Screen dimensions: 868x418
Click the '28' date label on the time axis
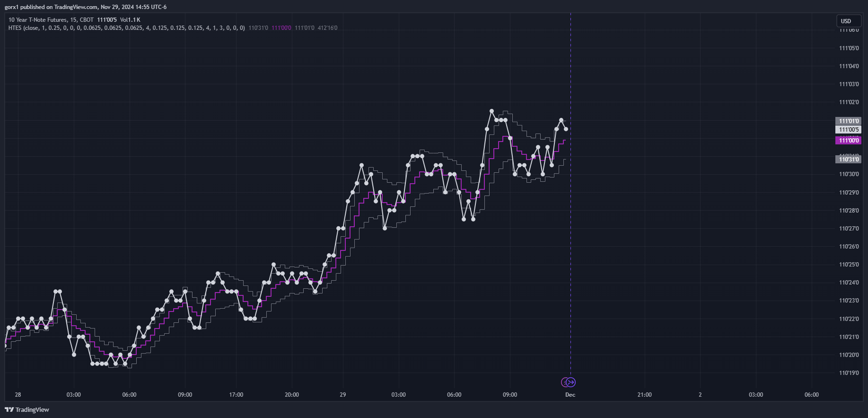click(x=18, y=395)
